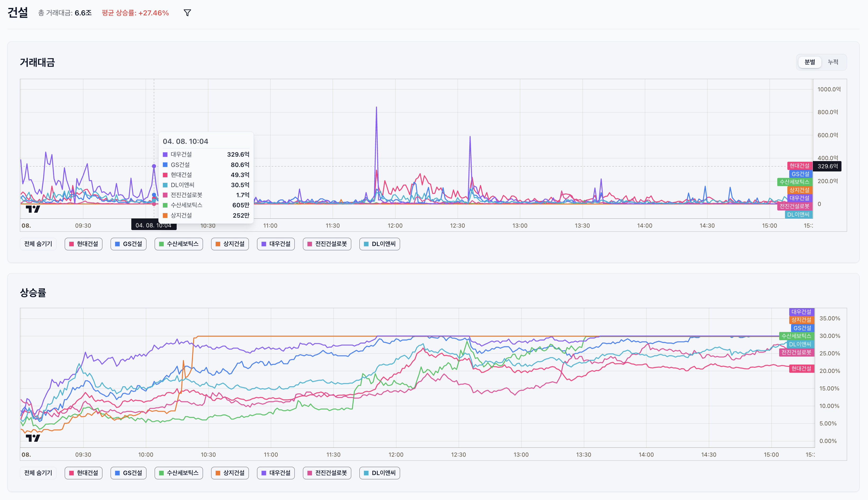Click the 건설 page heading
Viewport: 868px width, 500px height.
pos(18,13)
